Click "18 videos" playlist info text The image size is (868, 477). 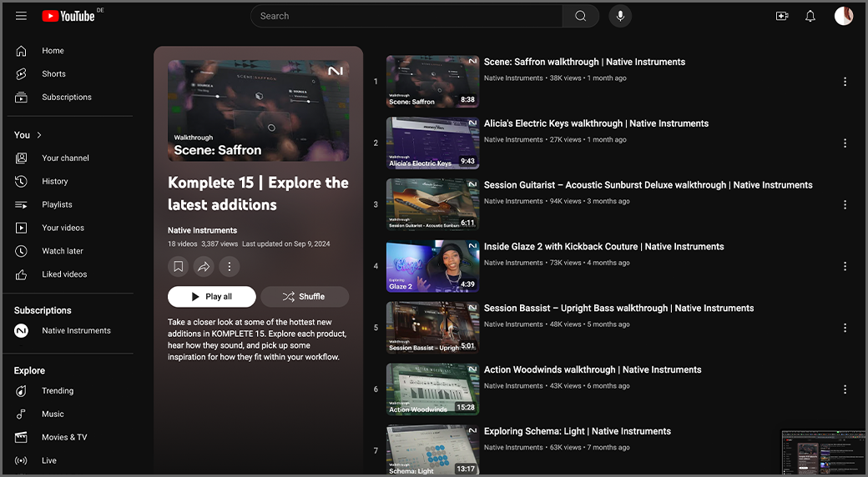pyautogui.click(x=182, y=244)
